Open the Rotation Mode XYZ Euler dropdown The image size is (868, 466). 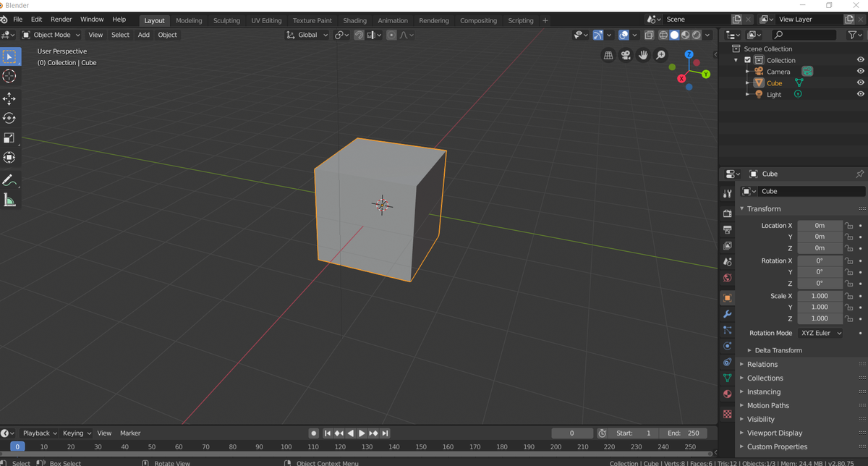(821, 333)
